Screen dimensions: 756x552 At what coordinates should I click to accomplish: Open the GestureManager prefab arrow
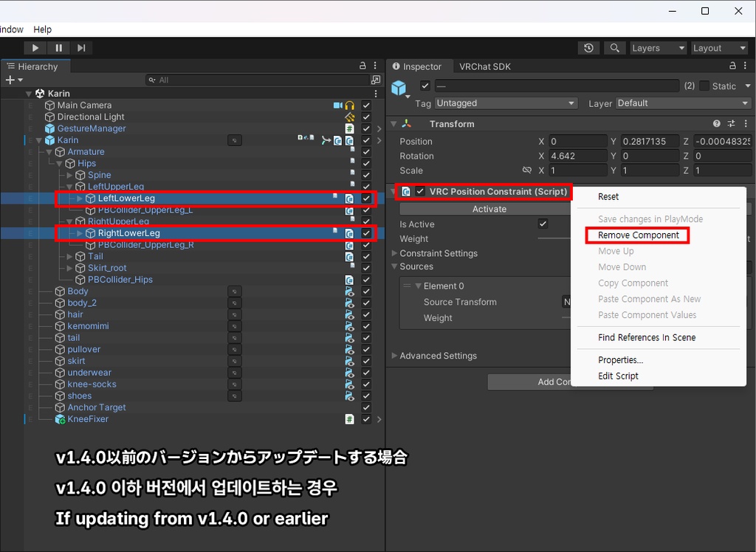pyautogui.click(x=379, y=128)
